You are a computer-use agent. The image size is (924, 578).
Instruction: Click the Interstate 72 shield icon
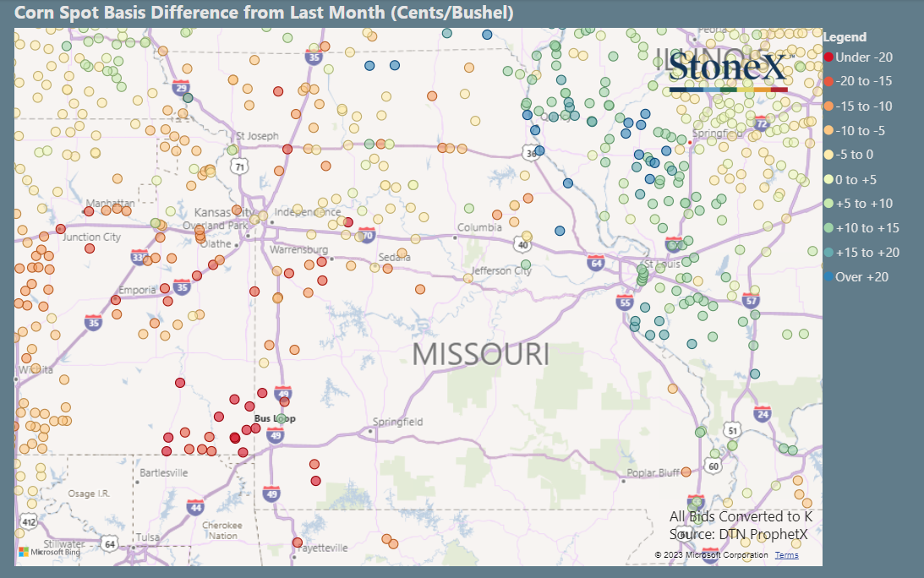[762, 123]
